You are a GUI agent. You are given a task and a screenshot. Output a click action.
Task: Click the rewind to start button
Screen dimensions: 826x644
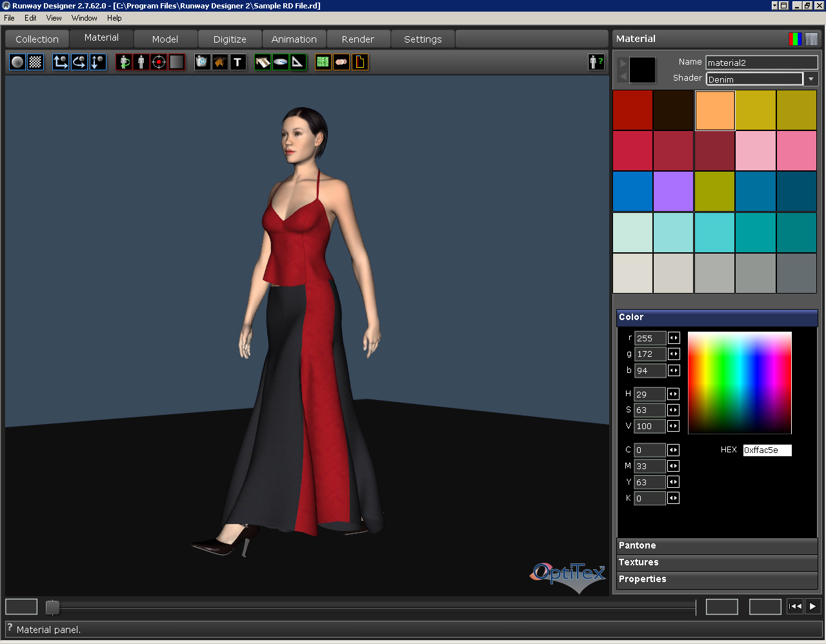[795, 607]
